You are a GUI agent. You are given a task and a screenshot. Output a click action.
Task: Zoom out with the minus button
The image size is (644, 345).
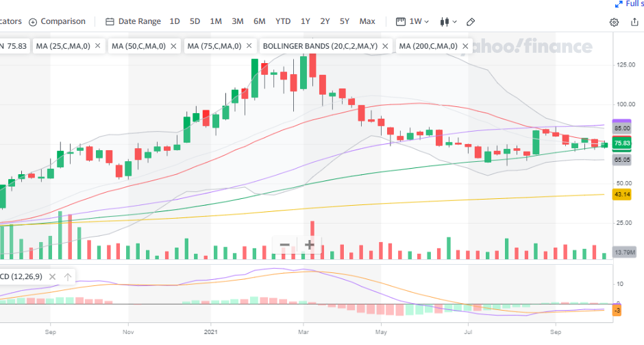pyautogui.click(x=284, y=245)
